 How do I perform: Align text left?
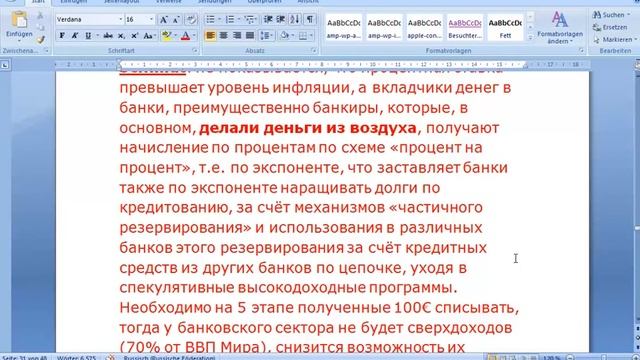point(210,36)
